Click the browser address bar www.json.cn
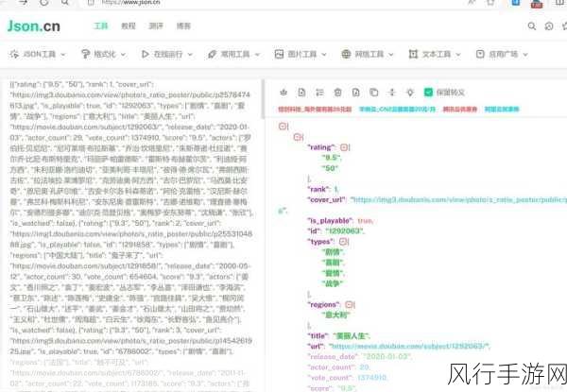 point(130,3)
